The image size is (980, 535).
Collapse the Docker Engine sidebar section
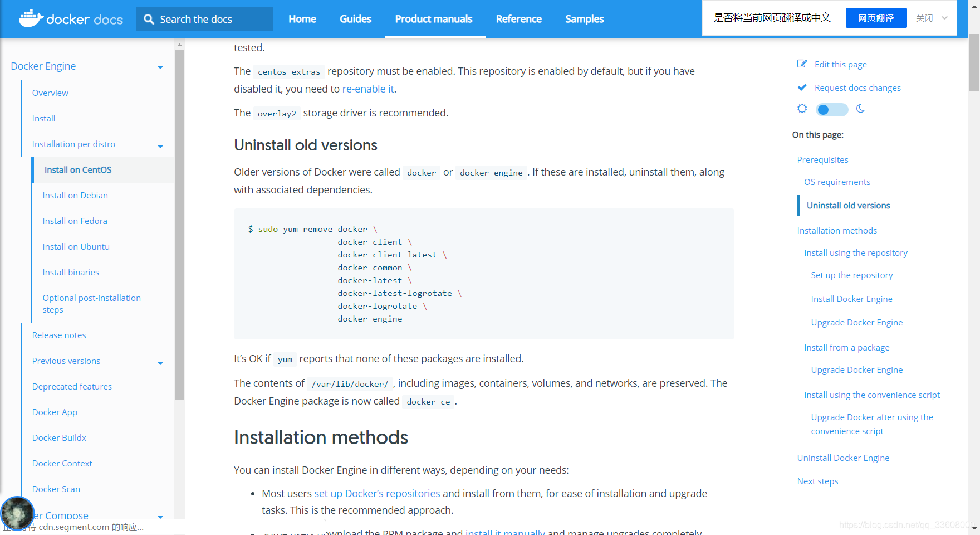(x=160, y=67)
